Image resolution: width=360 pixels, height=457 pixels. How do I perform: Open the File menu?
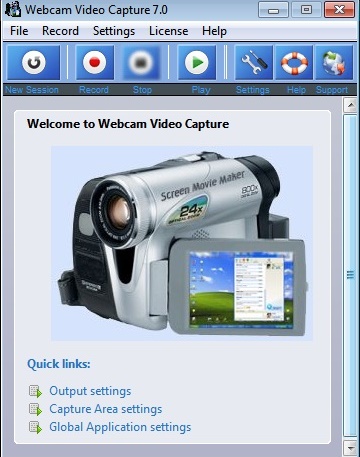pyautogui.click(x=19, y=31)
